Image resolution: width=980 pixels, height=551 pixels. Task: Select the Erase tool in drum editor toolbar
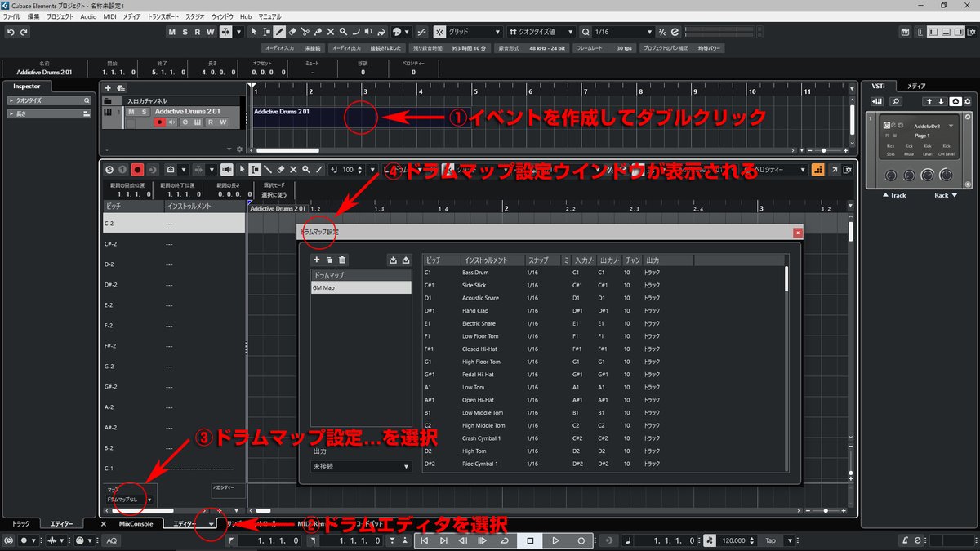(x=280, y=170)
